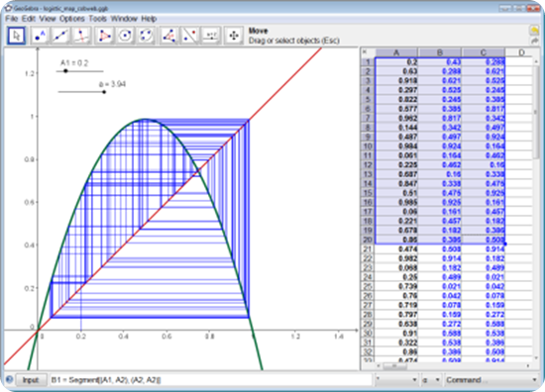The image size is (545, 392).
Task: Open the Greek letter alpha dropdown
Action: pos(431,380)
